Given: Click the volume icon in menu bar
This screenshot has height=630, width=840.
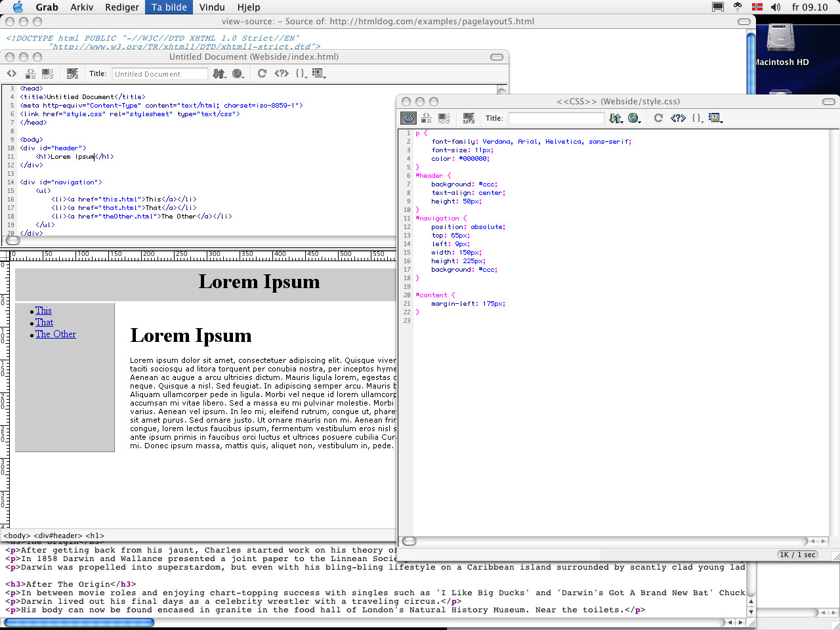Looking at the screenshot, I should 776,7.
